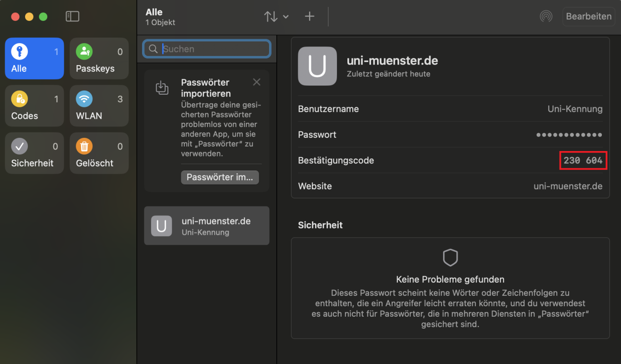This screenshot has width=621, height=364.
Task: Click the hidden Passwort dots
Action: 569,135
